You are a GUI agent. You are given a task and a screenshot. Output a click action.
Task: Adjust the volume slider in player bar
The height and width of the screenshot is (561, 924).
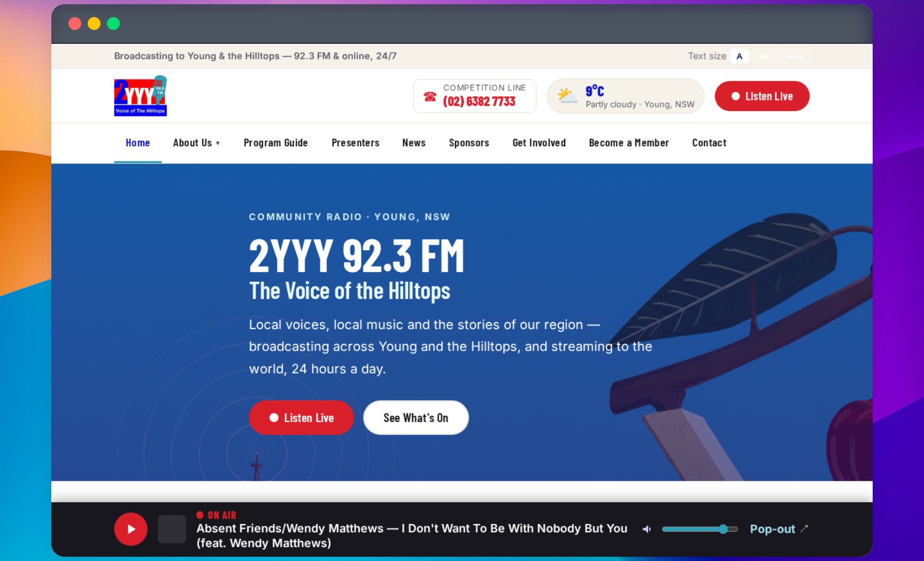coord(700,529)
